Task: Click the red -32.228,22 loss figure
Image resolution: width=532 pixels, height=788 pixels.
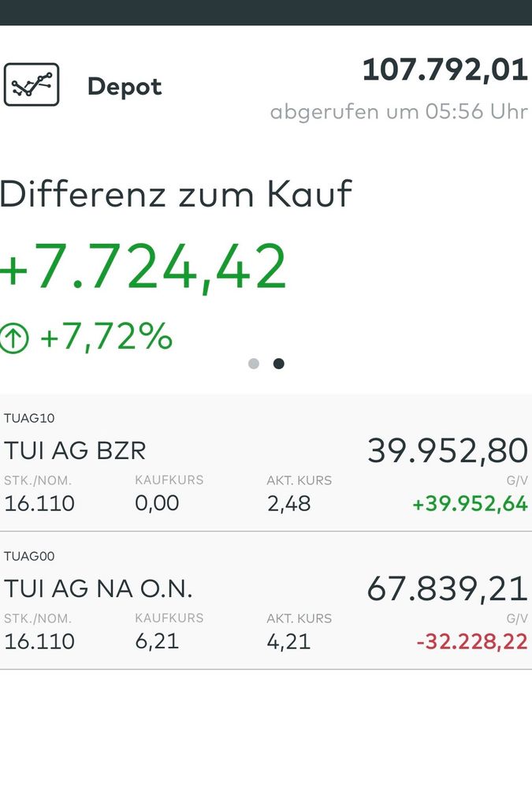Action: 472,642
